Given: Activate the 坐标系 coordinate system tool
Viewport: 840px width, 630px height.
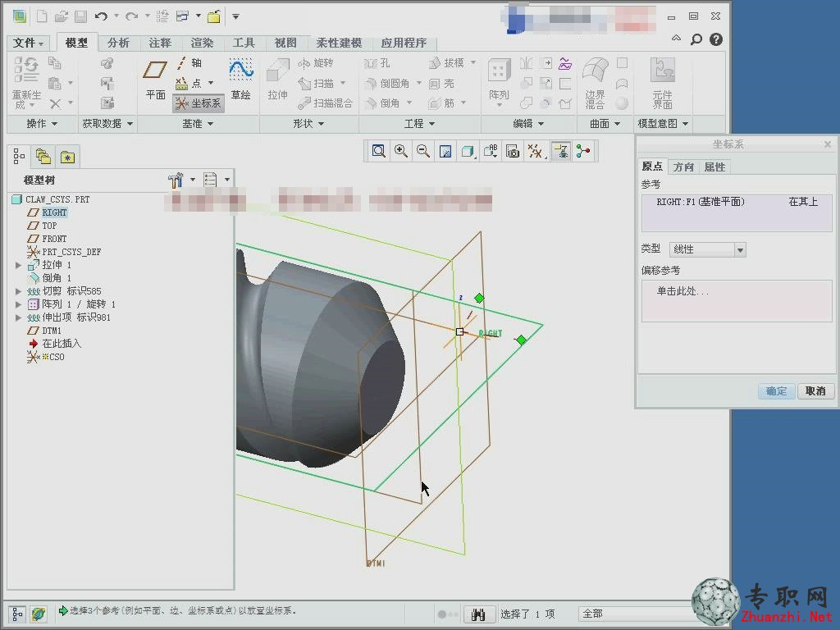Looking at the screenshot, I should point(199,103).
